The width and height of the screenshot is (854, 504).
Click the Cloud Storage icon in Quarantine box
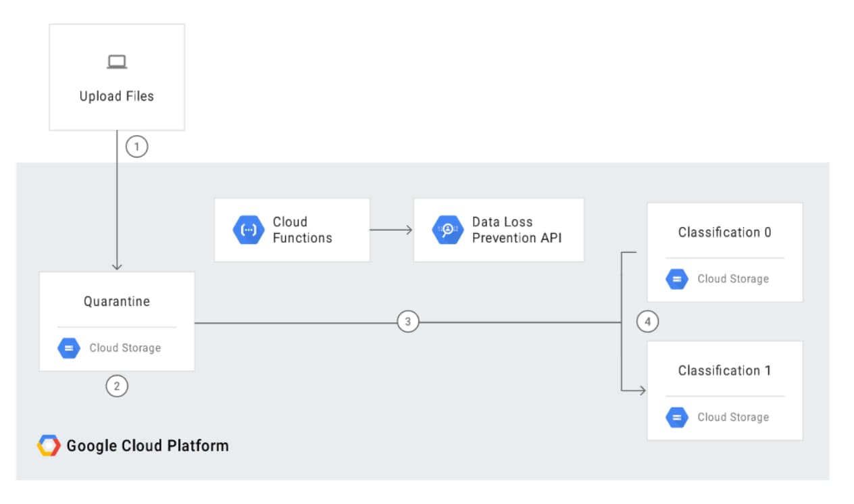(68, 348)
